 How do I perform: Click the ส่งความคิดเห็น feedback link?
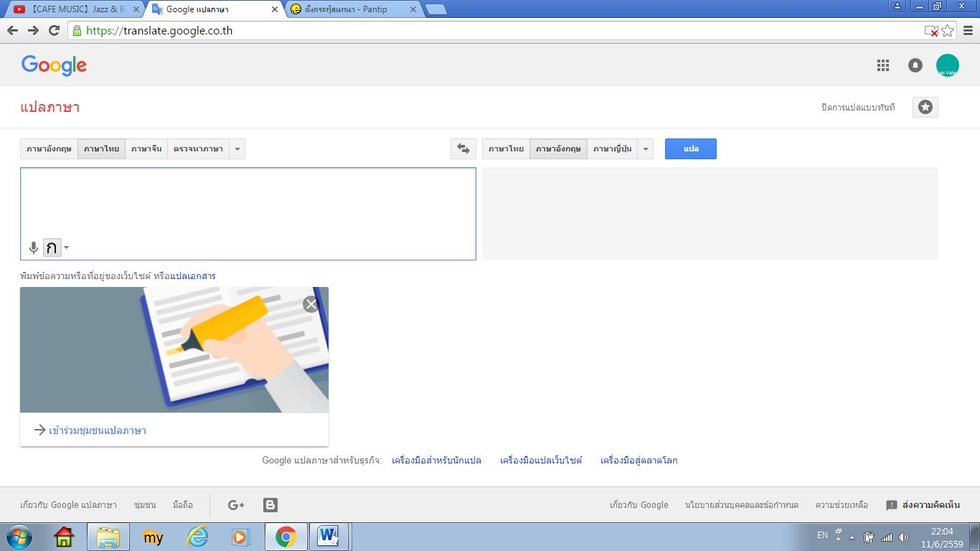931,505
